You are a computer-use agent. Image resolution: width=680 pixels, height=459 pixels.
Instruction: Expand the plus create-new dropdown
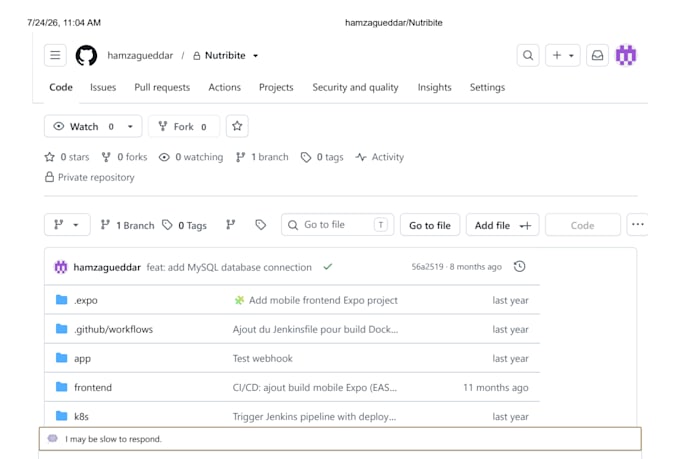(562, 55)
